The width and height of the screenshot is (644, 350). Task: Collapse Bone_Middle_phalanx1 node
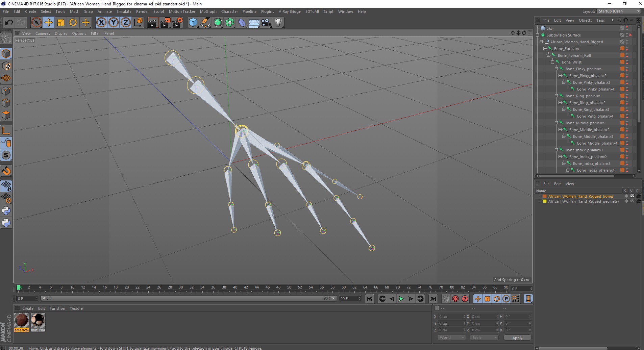pyautogui.click(x=556, y=123)
